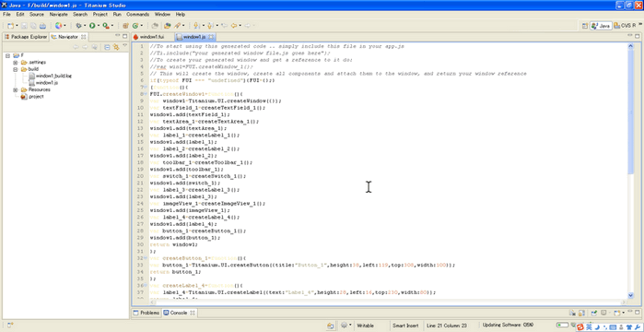Open the Run button dropdown arrow
Screen dimensions: 644x332
pyautogui.click(x=99, y=26)
